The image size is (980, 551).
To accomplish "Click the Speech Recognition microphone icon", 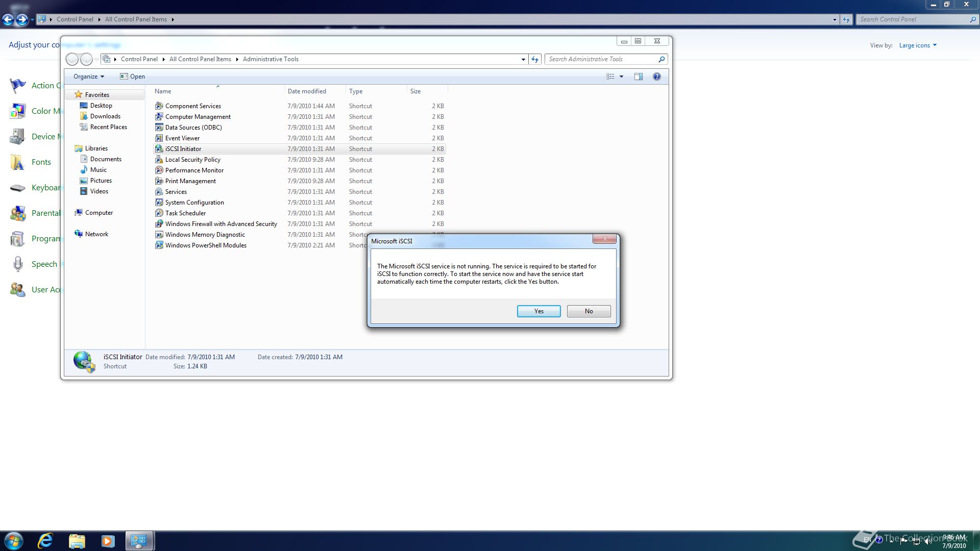I will coord(18,264).
